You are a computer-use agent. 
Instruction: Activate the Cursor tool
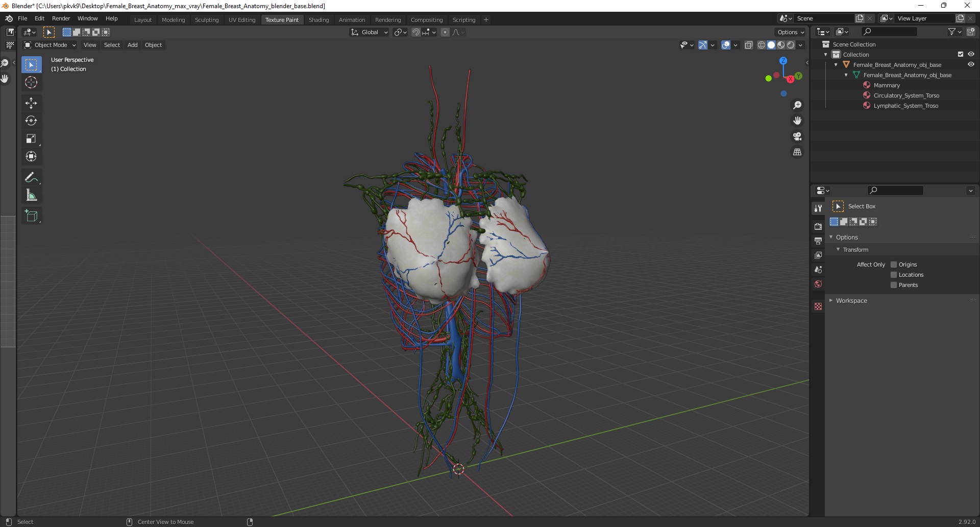click(31, 82)
